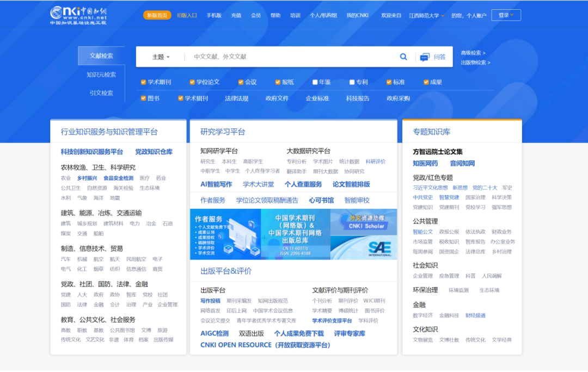The image size is (588, 372).
Task: Click the CNKI logo
Action: 78,15
